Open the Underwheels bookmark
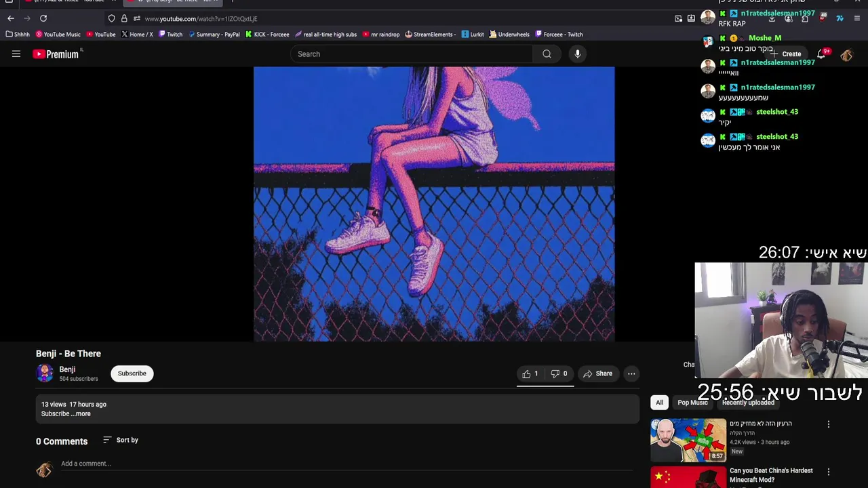Viewport: 868px width, 488px height. pyautogui.click(x=509, y=35)
